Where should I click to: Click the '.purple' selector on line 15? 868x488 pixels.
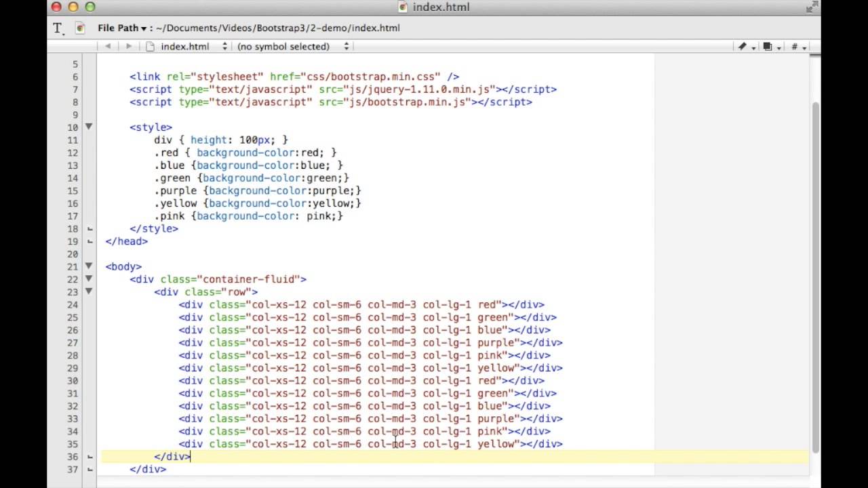[x=176, y=190]
